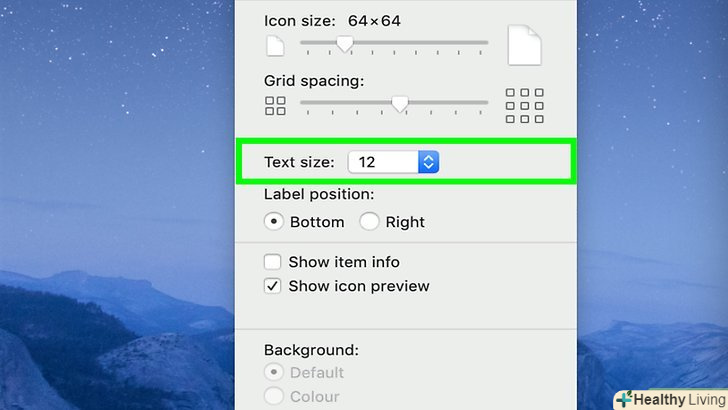Click the green plus logo in Healthy Living watermark
Image resolution: width=728 pixels, height=410 pixels.
tap(625, 398)
